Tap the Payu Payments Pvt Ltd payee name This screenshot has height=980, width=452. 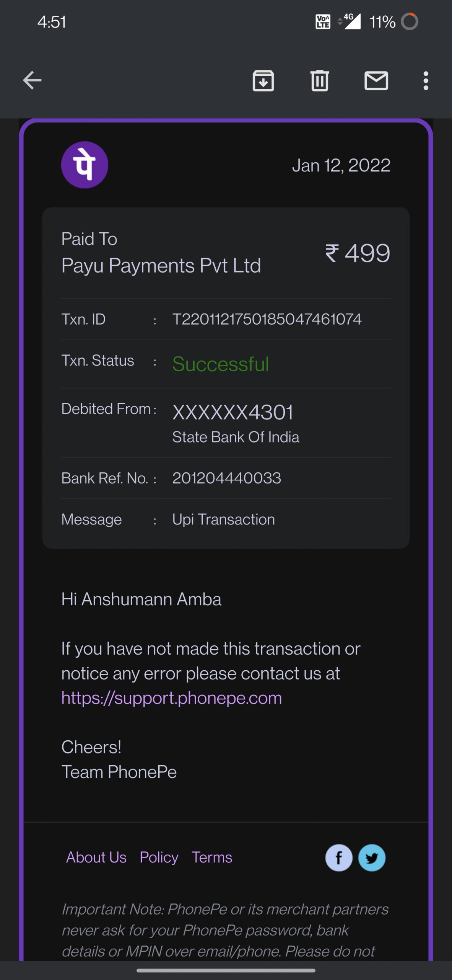(161, 266)
